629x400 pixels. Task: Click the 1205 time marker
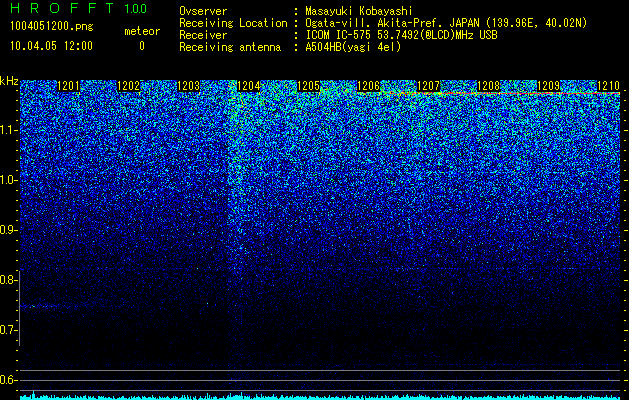308,86
